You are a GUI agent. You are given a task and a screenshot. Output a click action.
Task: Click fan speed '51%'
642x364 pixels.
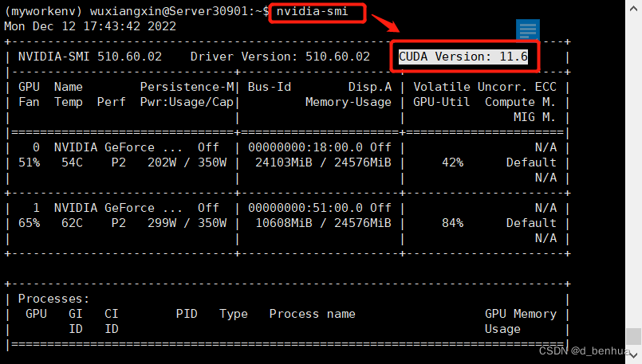click(29, 162)
